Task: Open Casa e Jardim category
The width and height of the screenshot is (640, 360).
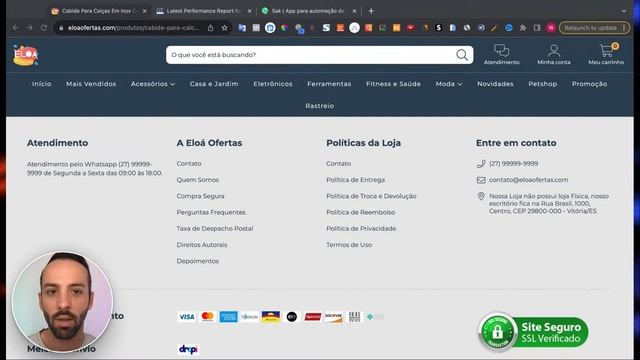Action: pos(214,84)
